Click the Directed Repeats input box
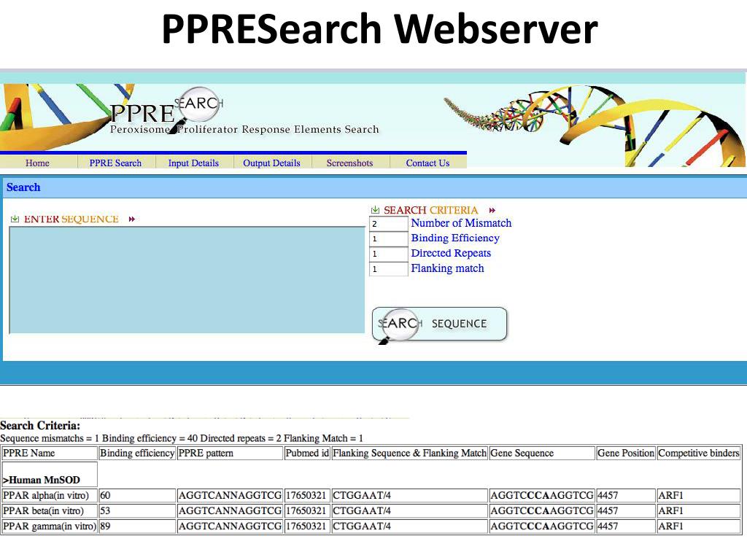 click(389, 254)
